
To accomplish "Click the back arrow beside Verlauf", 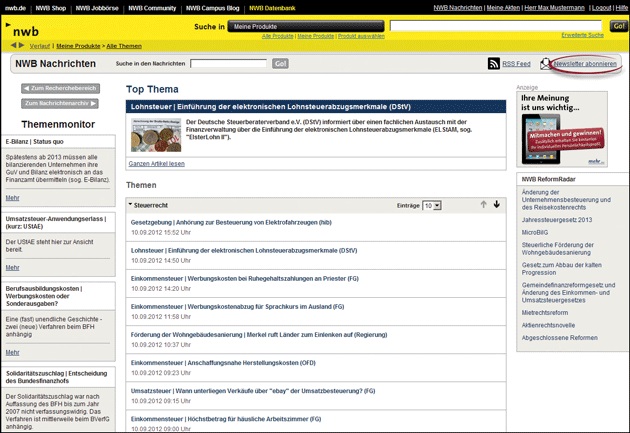I will (13, 46).
